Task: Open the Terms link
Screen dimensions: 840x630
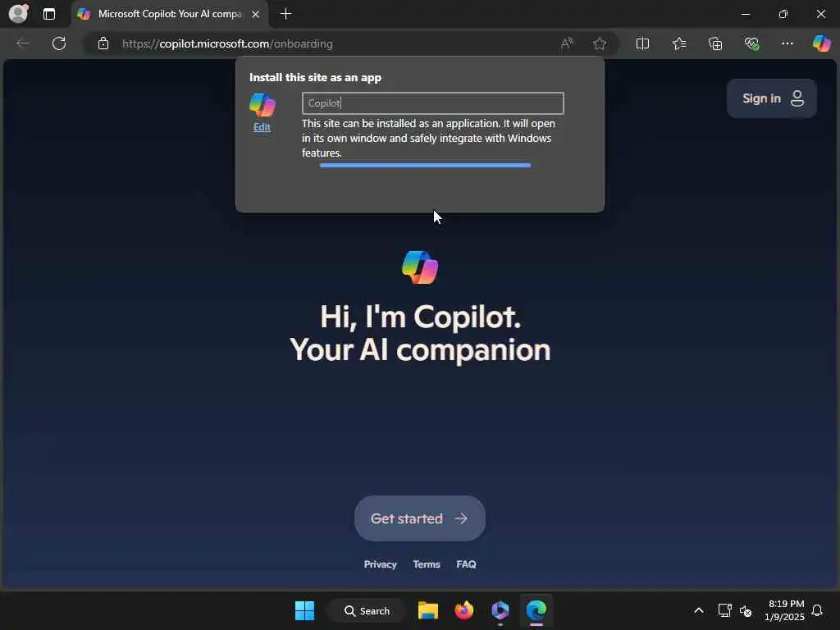Action: pyautogui.click(x=427, y=564)
